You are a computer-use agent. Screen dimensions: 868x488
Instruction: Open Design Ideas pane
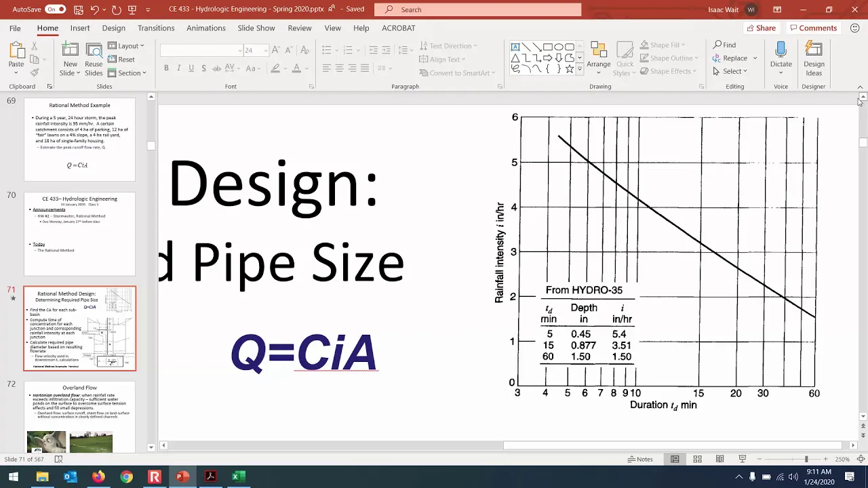click(x=814, y=58)
